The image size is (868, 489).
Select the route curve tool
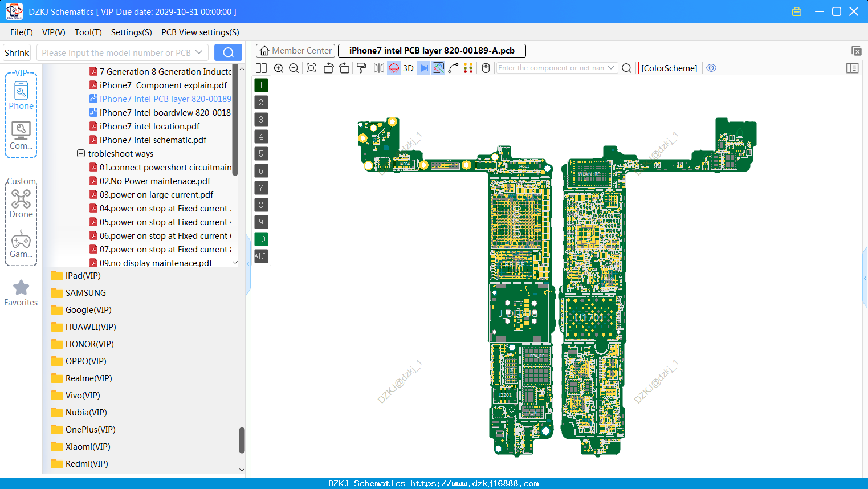click(x=454, y=68)
